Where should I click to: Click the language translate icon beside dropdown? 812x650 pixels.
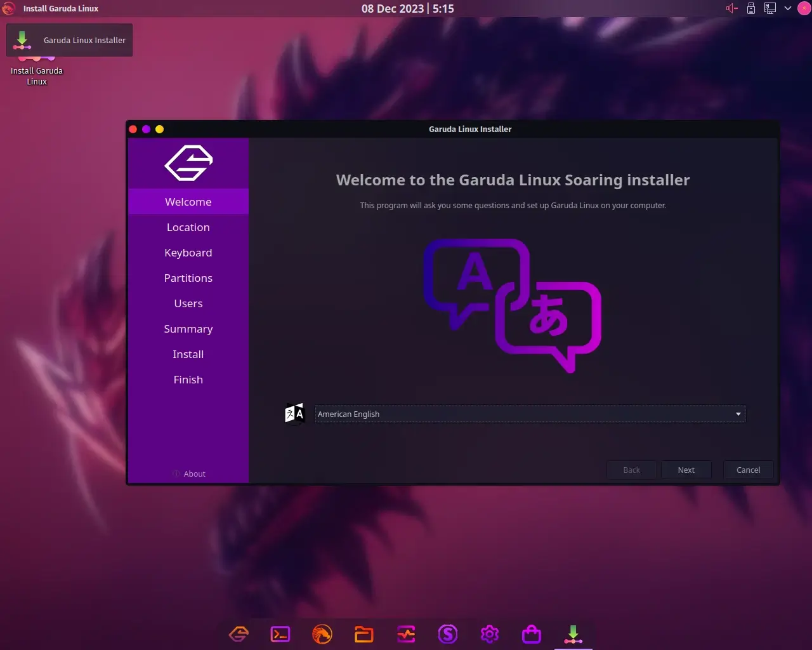(294, 414)
